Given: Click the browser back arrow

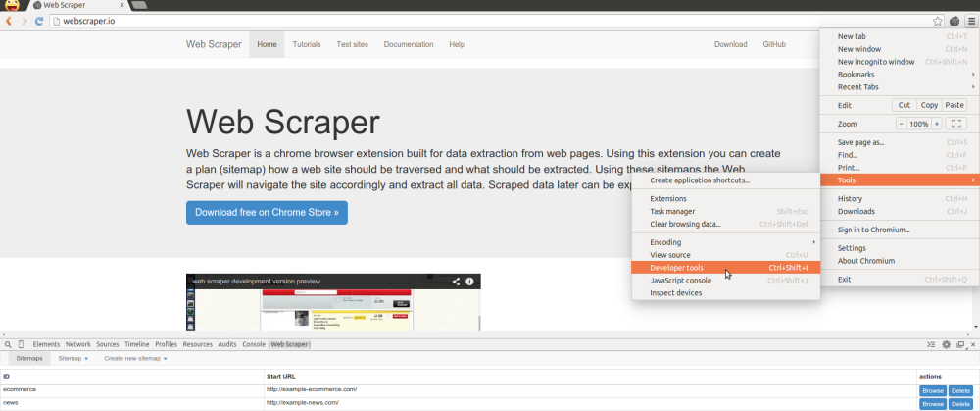Looking at the screenshot, I should (x=9, y=21).
